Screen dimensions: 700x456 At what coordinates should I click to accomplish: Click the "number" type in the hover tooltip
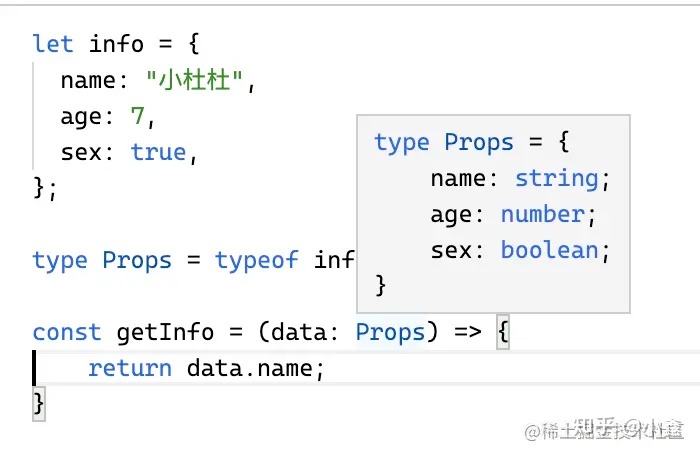coord(542,214)
